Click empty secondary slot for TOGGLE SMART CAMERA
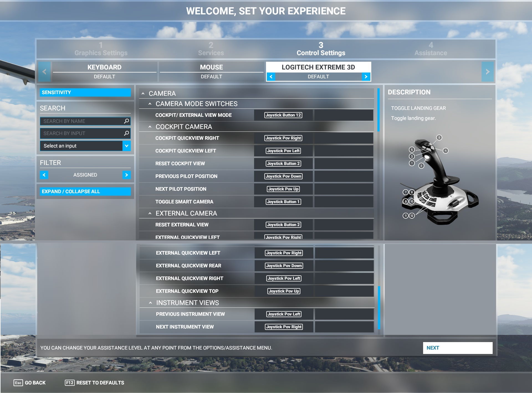The width and height of the screenshot is (532, 393). tap(344, 202)
